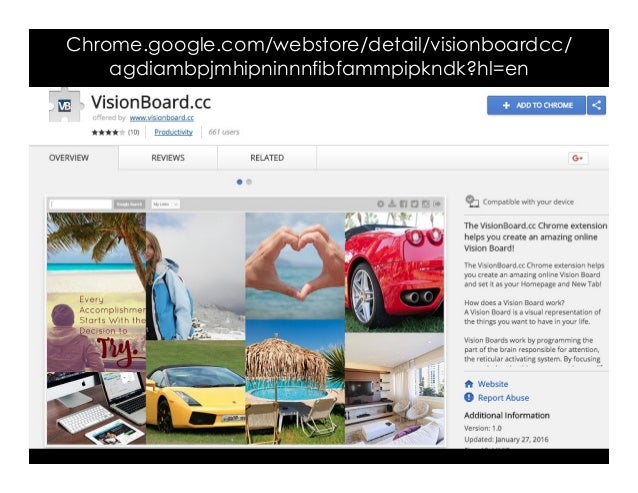Image resolution: width=638 pixels, height=493 pixels.
Task: Click the Facebook icon in the preview toolbar
Action: [403, 204]
